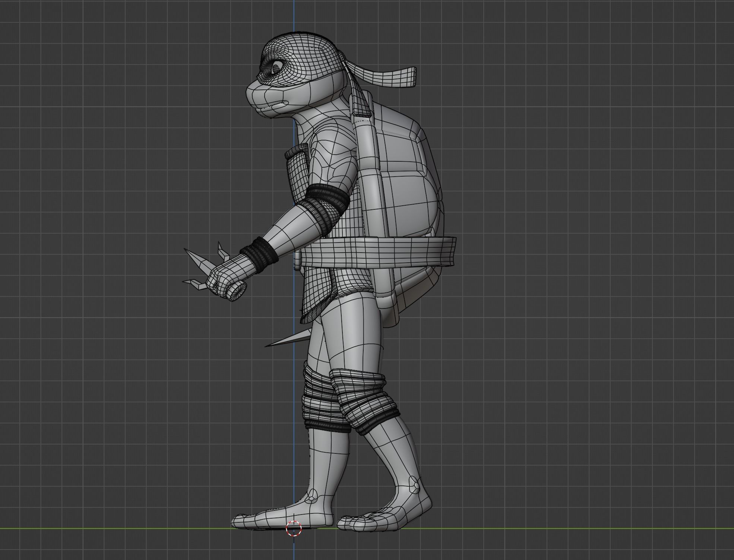Click the 3D cursor at the origin
Viewport: 734px width, 560px height.
pos(294,529)
